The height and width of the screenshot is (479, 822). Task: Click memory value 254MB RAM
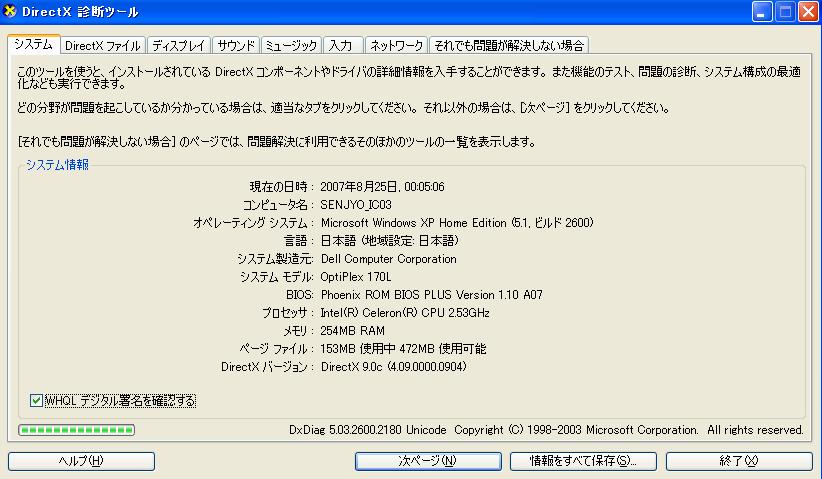click(x=352, y=331)
